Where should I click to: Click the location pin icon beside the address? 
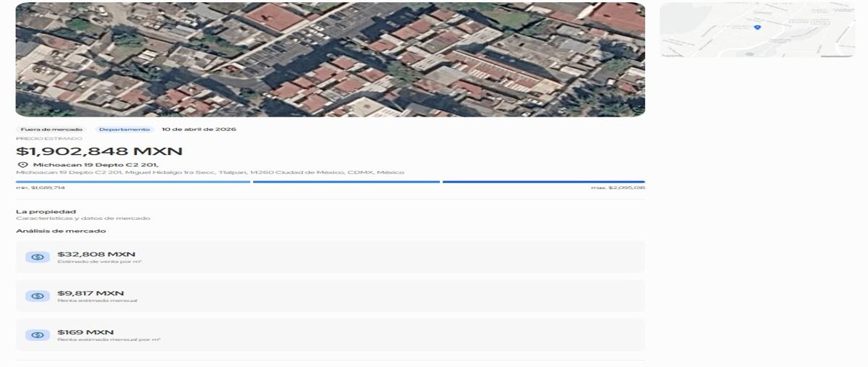[22, 165]
